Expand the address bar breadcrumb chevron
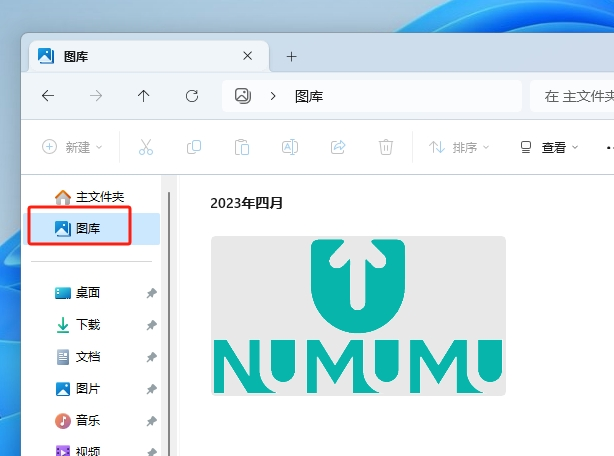This screenshot has height=456, width=614. click(273, 96)
